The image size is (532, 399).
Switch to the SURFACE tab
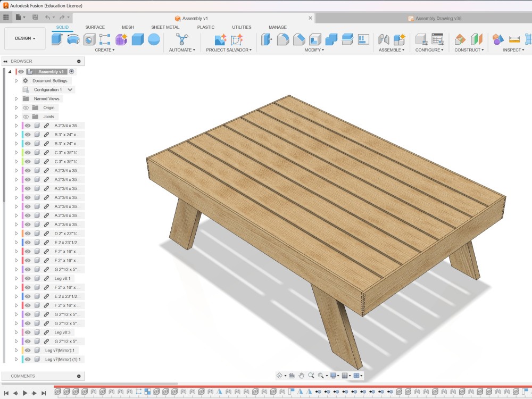[95, 27]
